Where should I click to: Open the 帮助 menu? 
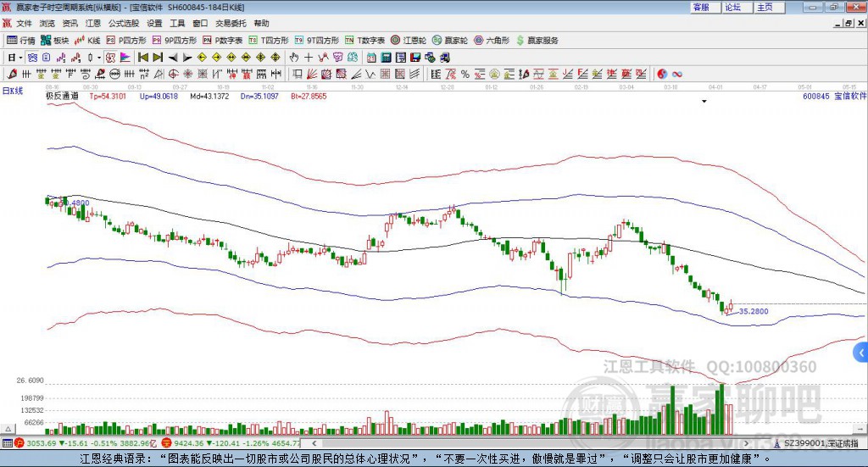coord(261,23)
